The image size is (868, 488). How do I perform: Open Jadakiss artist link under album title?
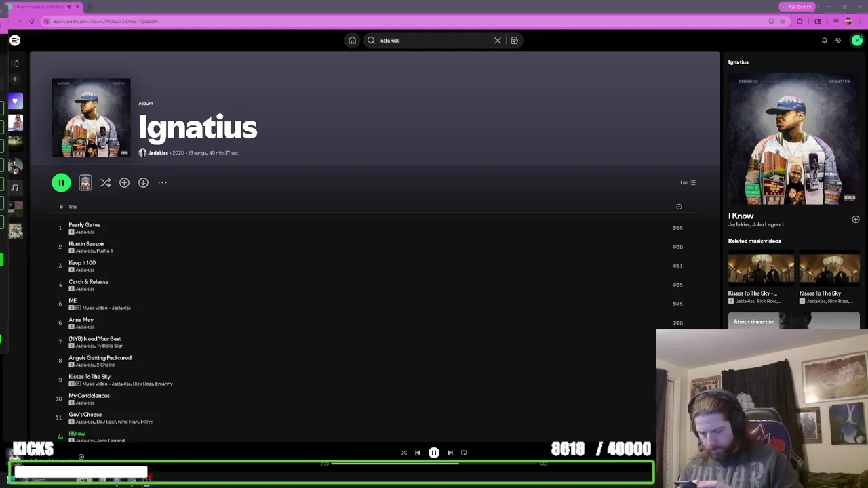pyautogui.click(x=158, y=153)
